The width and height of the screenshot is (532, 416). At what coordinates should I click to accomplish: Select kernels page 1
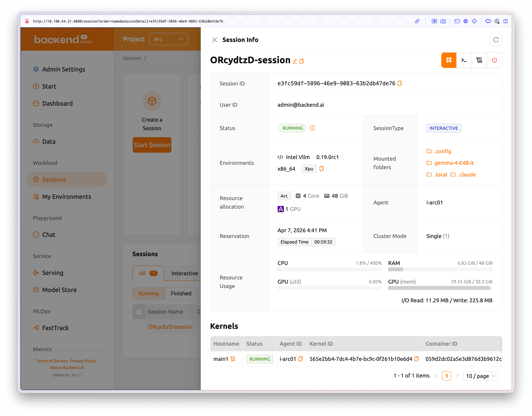coord(447,376)
